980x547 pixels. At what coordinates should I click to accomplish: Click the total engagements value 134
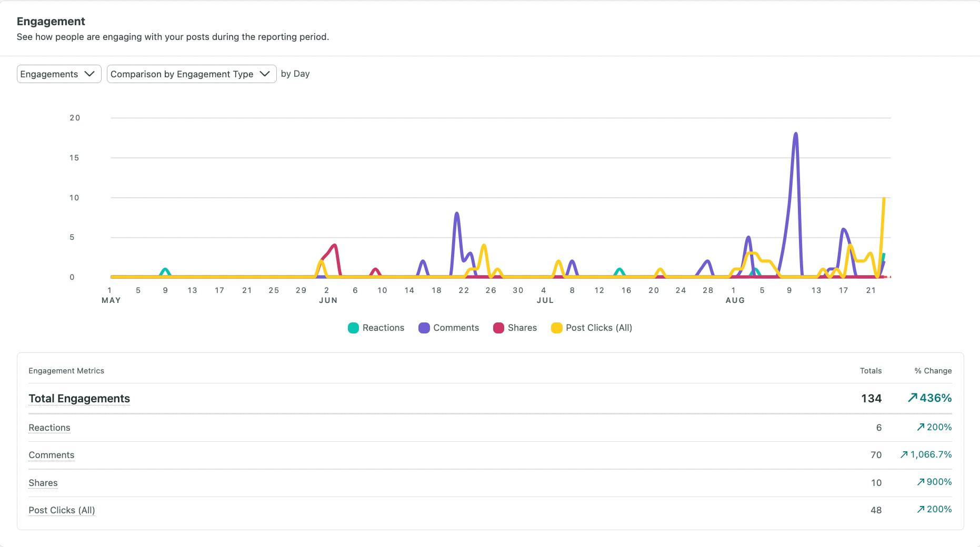click(x=871, y=399)
